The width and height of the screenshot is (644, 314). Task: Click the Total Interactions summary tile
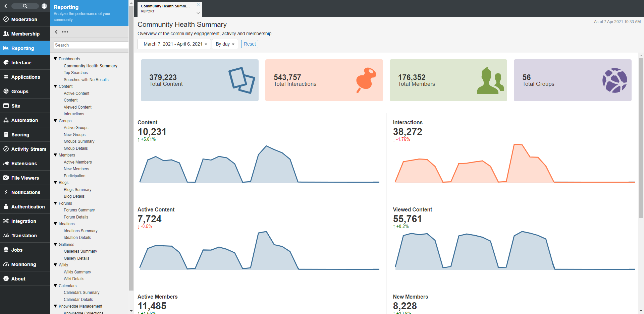pos(324,80)
